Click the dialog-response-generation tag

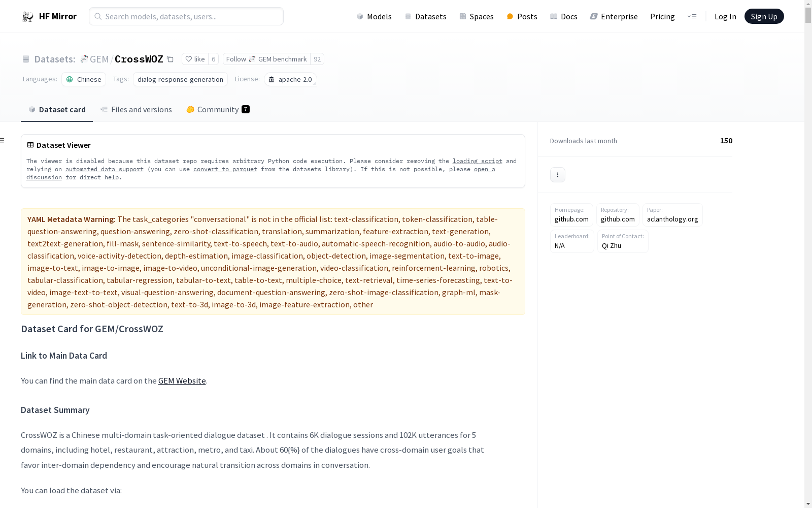(x=180, y=79)
